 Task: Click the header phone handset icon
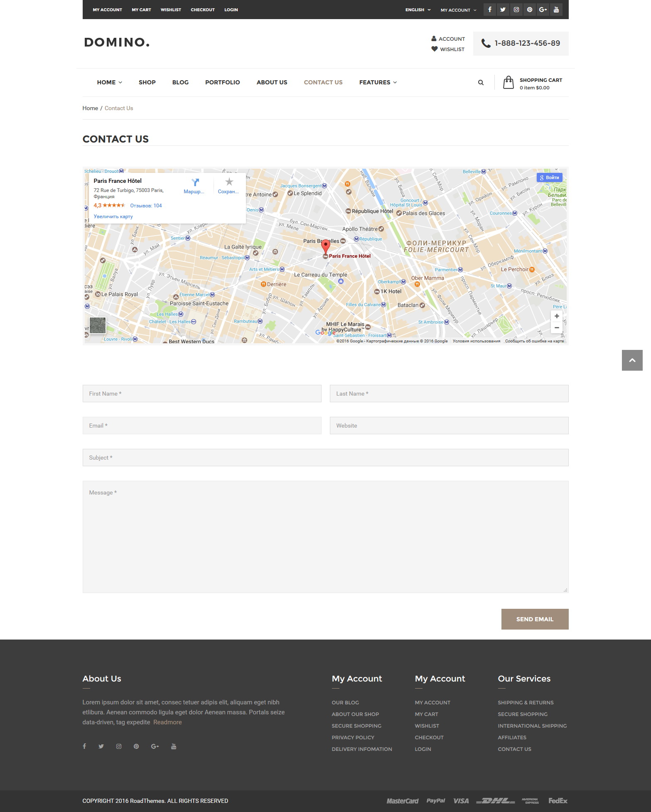tap(486, 43)
